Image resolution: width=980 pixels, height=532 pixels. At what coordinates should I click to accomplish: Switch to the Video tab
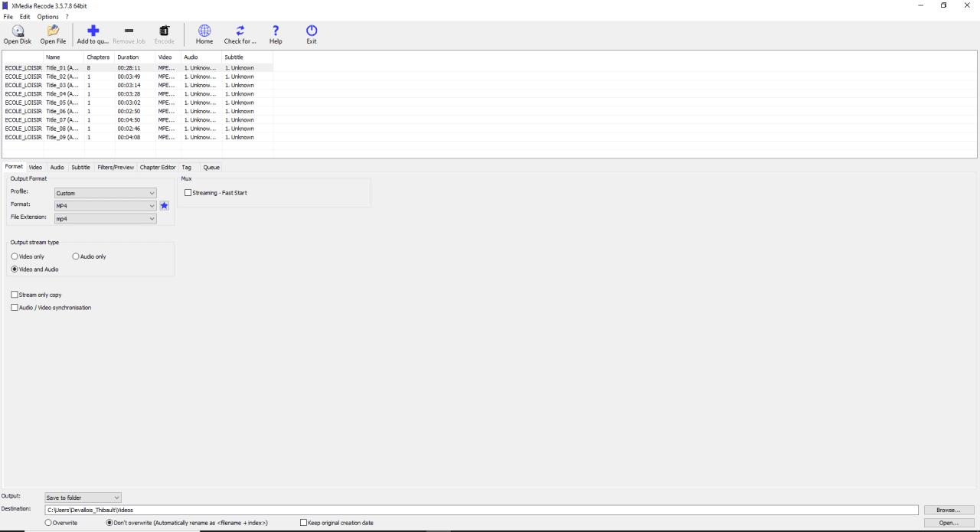pyautogui.click(x=36, y=168)
